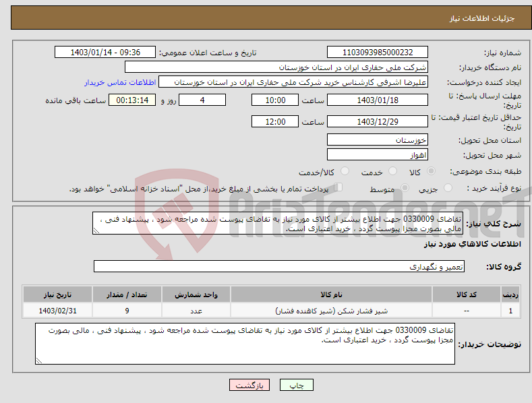Screen dimensions: 532x403
Task: Click the quantity cell showing 9
Action: tap(127, 311)
